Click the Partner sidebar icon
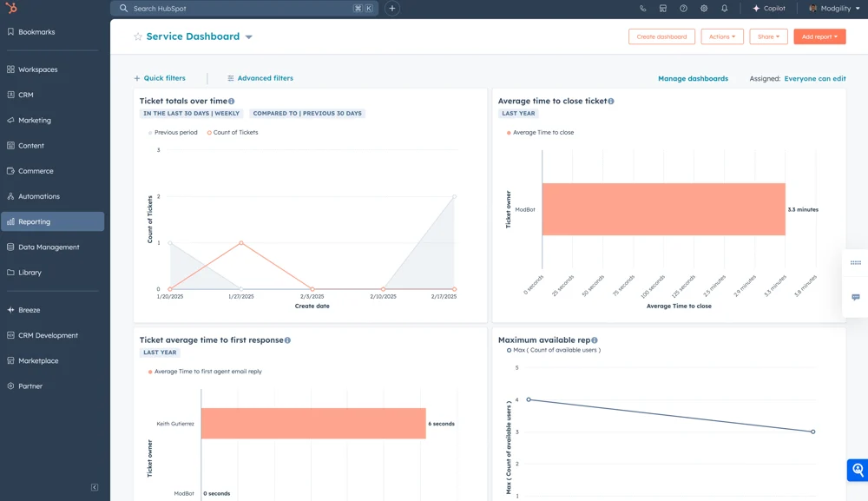 [10, 386]
